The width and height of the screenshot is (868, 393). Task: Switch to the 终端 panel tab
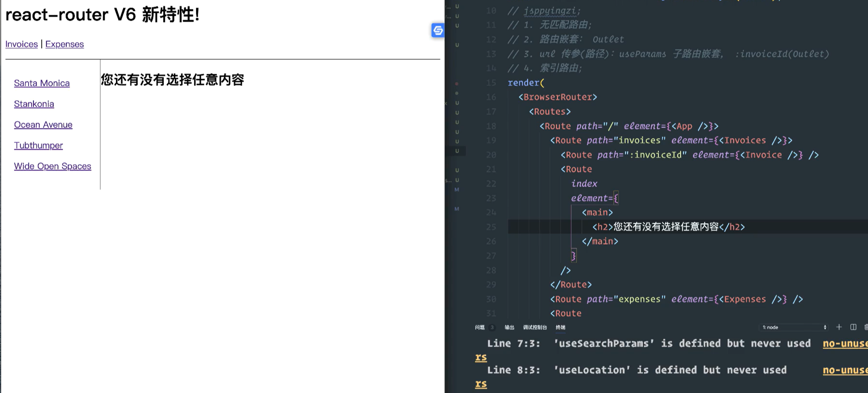tap(560, 327)
